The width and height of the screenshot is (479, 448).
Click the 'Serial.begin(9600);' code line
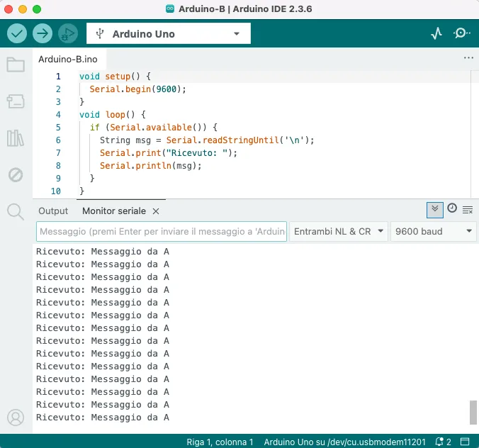click(x=137, y=89)
